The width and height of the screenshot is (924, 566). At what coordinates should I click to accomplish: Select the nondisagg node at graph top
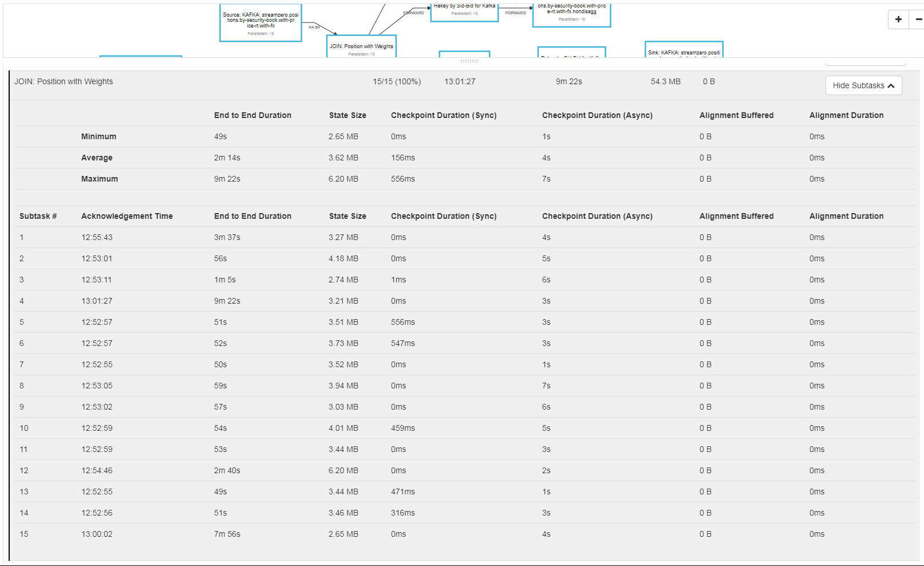pos(571,14)
